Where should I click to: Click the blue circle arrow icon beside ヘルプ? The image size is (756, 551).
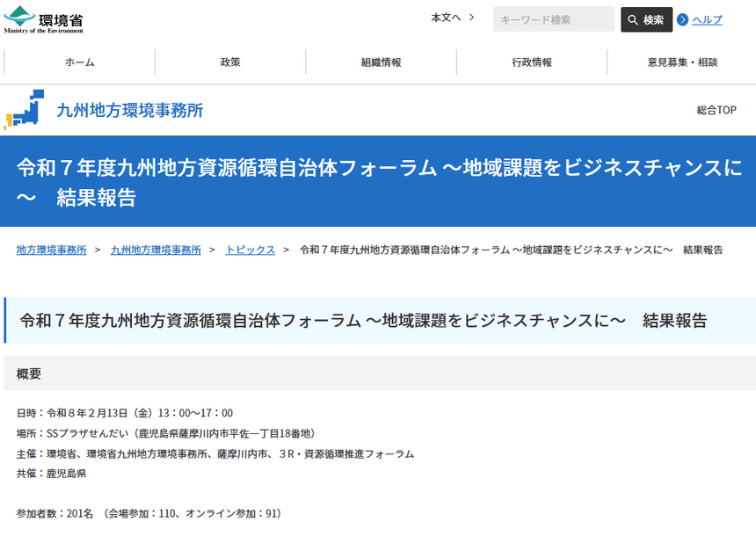pos(682,19)
